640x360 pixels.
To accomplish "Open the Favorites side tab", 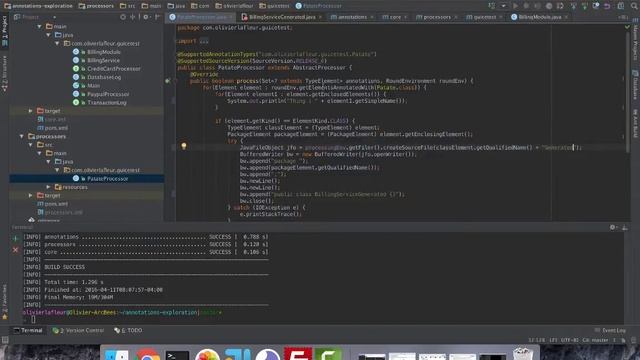I will [x=4, y=302].
